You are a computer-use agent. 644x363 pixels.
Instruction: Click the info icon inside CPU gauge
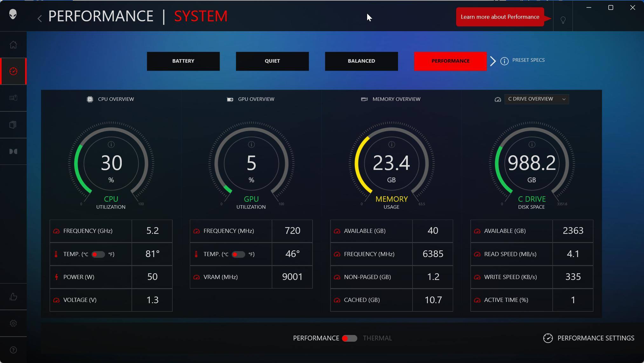point(111,145)
